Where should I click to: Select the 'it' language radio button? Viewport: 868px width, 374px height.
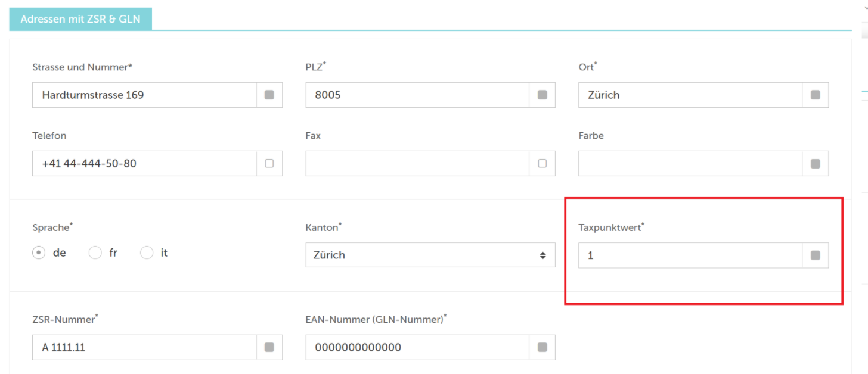pos(147,253)
